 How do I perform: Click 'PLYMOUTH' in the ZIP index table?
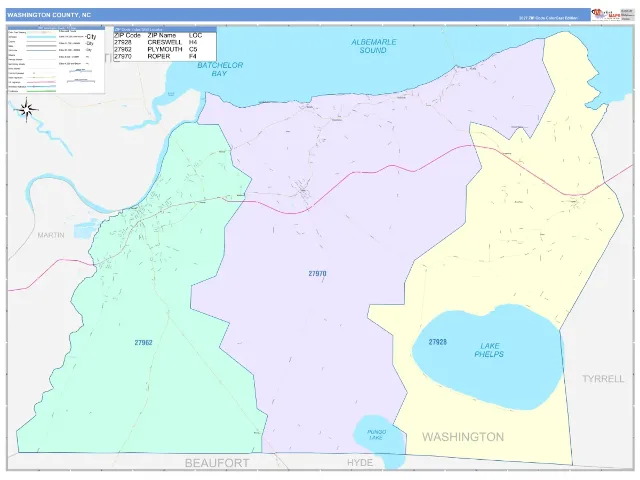(x=165, y=49)
